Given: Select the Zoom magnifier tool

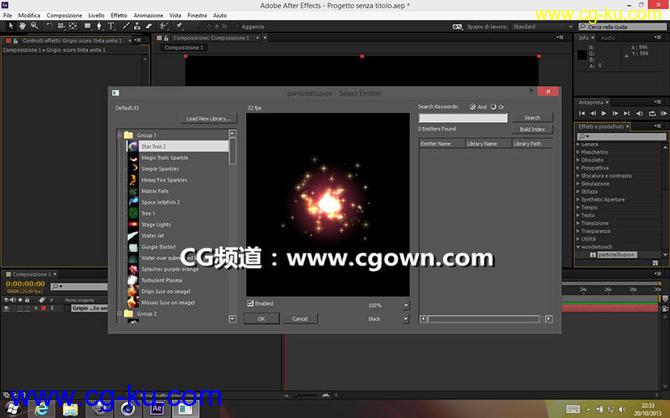Looking at the screenshot, I should click(34, 26).
